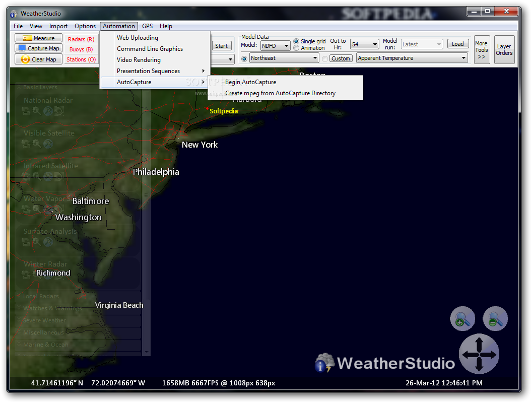Screen dimensions: 532x403
Task: Select the Animation radio button
Action: tap(296, 48)
